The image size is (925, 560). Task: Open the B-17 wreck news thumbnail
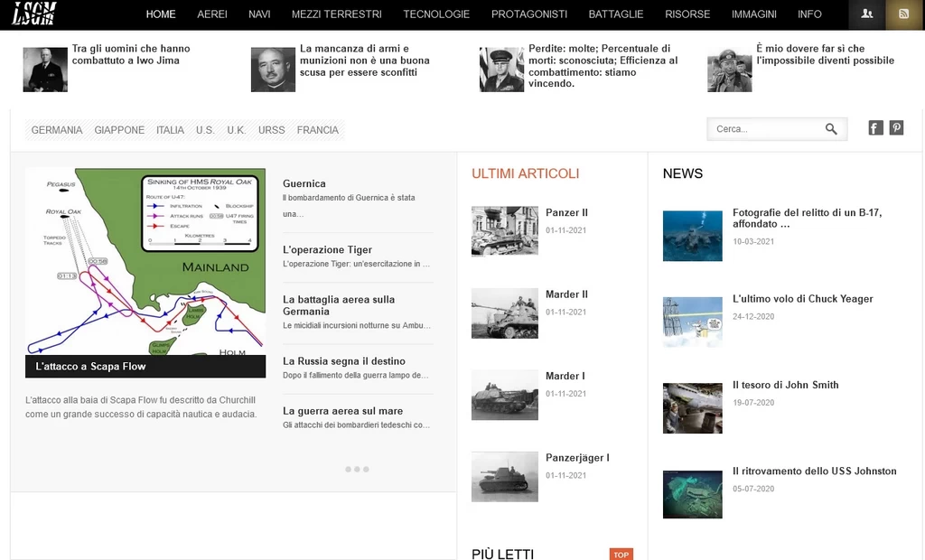point(693,236)
